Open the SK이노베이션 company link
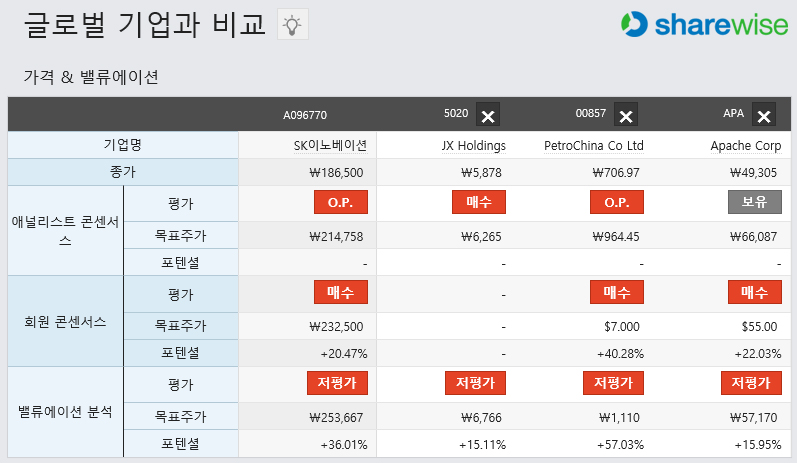The width and height of the screenshot is (797, 463). tap(330, 146)
